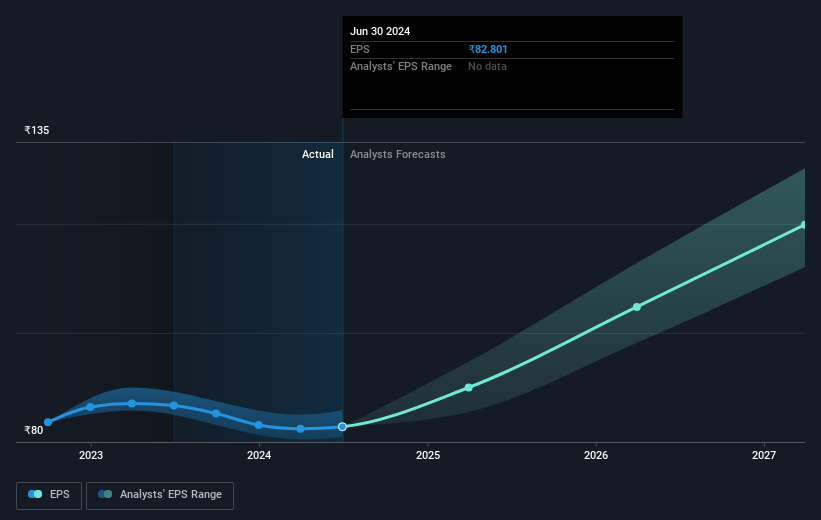Click the EPS point at mid-2023 shaded region start
821x520 pixels.
point(174,406)
